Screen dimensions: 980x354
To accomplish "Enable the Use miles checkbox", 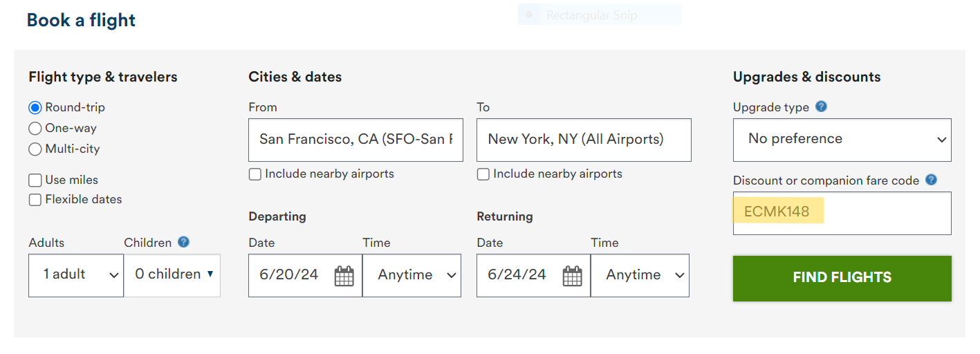I will [35, 180].
